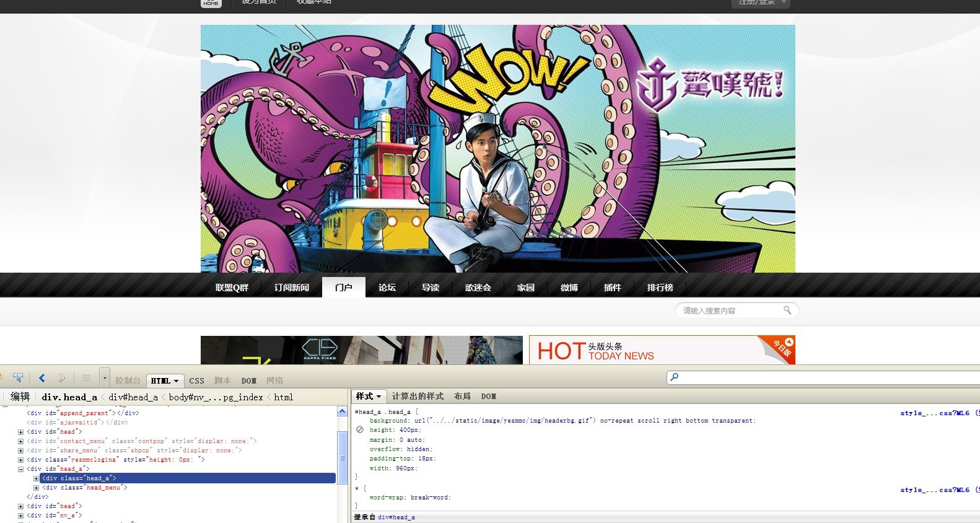The width and height of the screenshot is (980, 523).
Task: Open 插件 in the site navigation
Action: (613, 288)
